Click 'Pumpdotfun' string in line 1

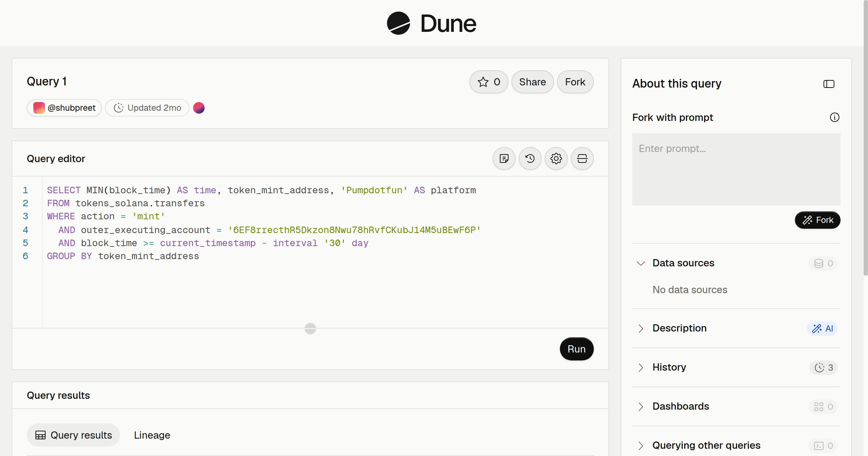pos(374,190)
